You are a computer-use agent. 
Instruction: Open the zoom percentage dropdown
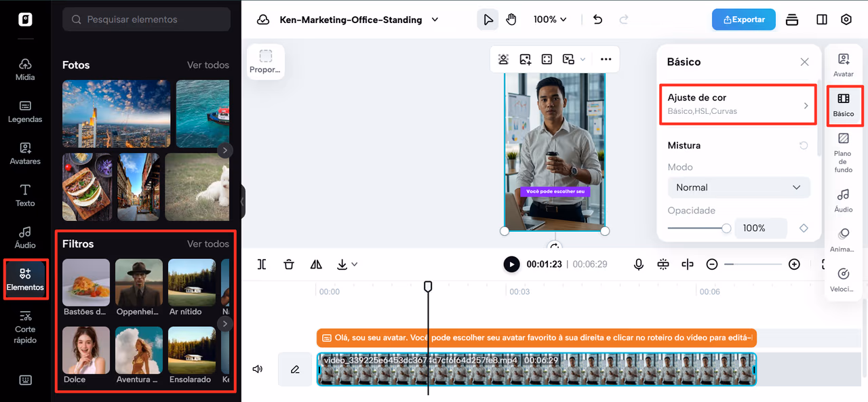pyautogui.click(x=549, y=20)
